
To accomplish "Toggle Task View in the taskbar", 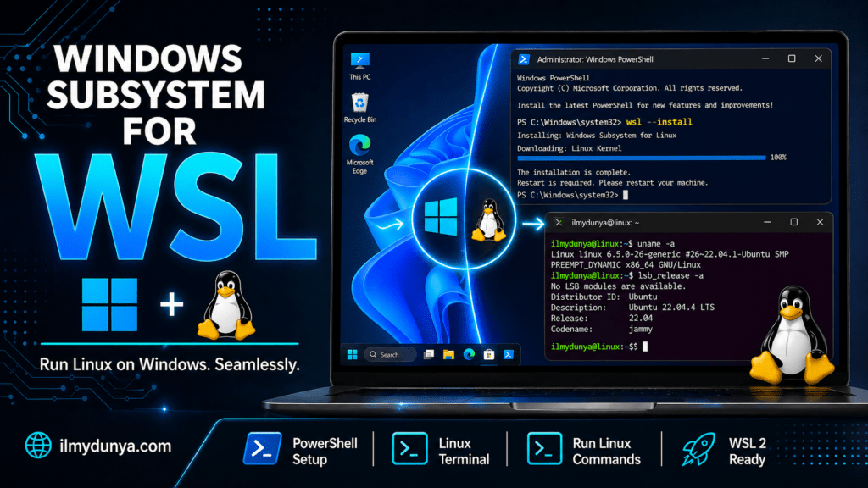I will point(428,354).
